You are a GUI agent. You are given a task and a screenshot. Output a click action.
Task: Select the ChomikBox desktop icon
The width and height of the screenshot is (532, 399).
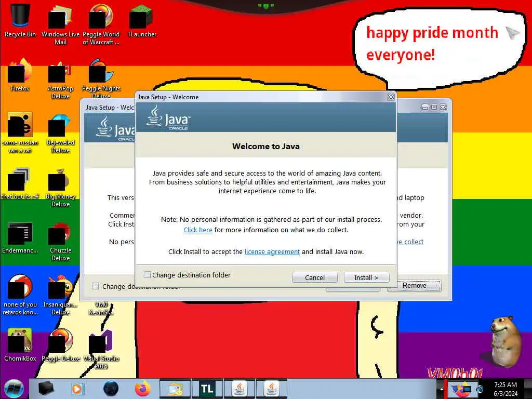(20, 345)
